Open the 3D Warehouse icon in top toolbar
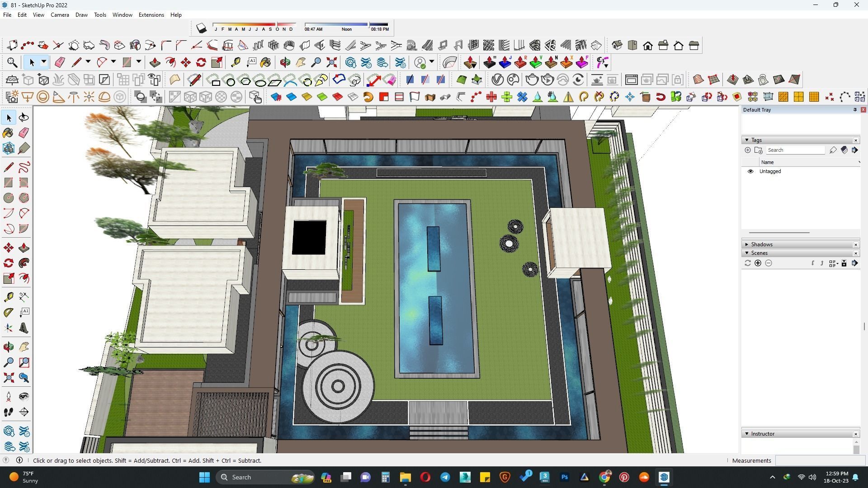 (350, 62)
